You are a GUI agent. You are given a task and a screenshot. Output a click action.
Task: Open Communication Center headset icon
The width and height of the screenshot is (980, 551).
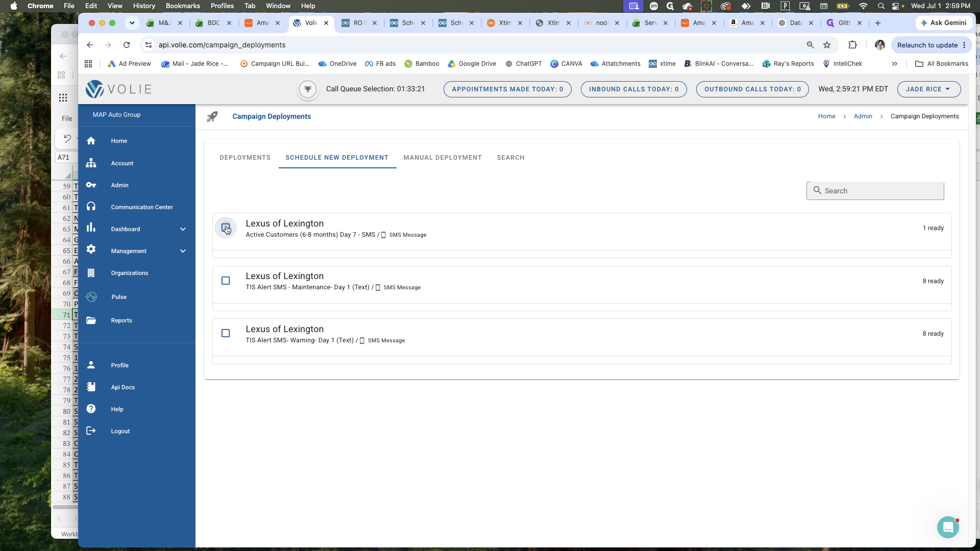tap(91, 207)
